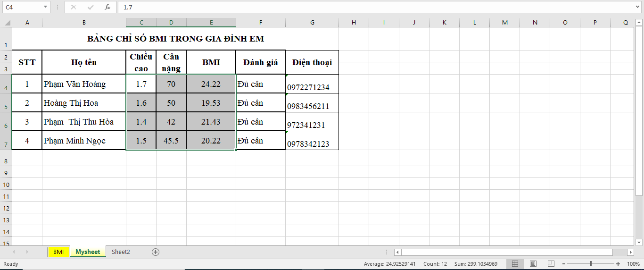Click the title BẢNG CHỈ SỐ BMI cell

pos(175,39)
